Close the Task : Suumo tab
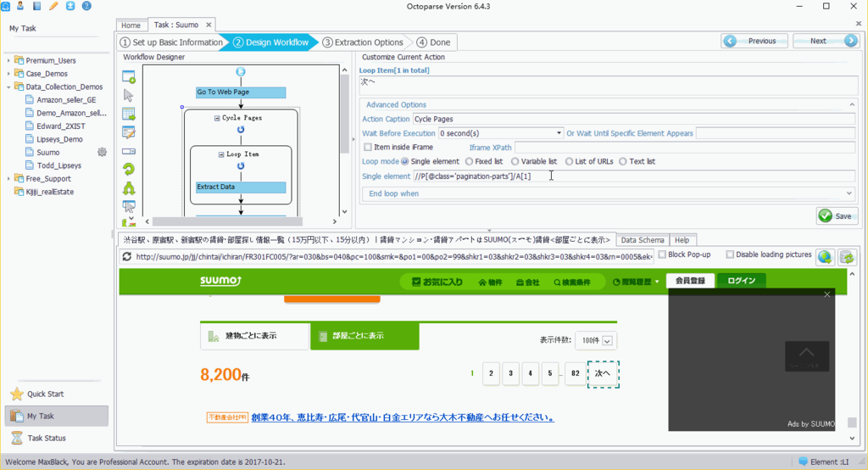This screenshot has width=868, height=470. tap(209, 25)
